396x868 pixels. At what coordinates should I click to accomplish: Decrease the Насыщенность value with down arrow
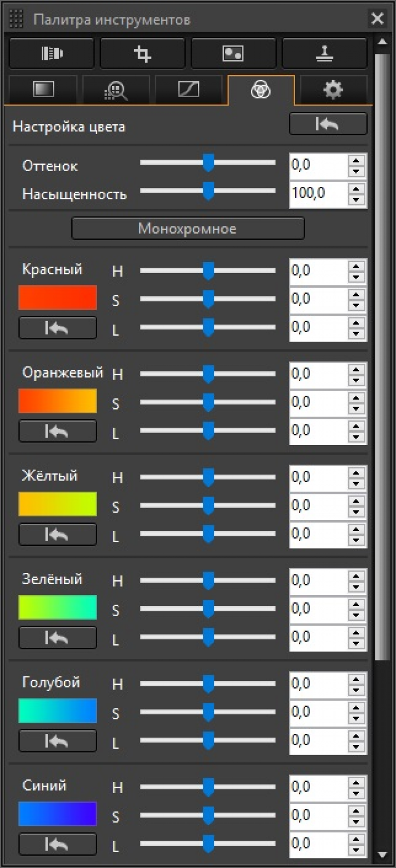pyautogui.click(x=356, y=200)
